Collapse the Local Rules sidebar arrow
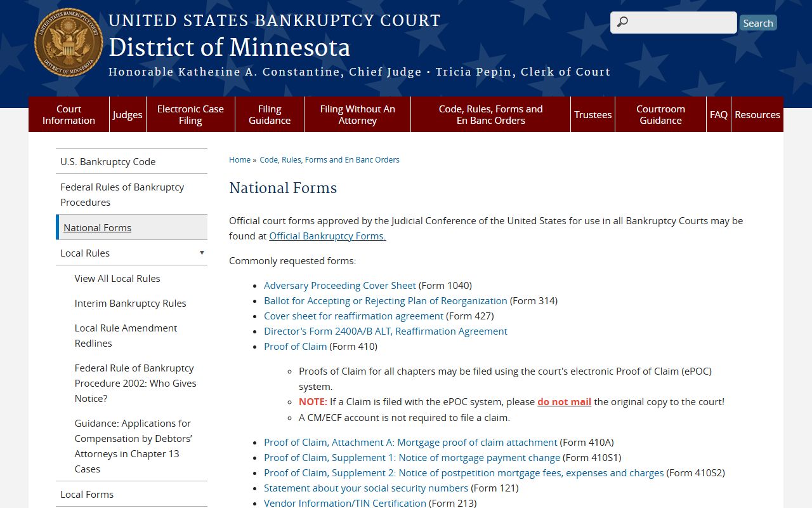Image resolution: width=812 pixels, height=508 pixels. [x=202, y=253]
